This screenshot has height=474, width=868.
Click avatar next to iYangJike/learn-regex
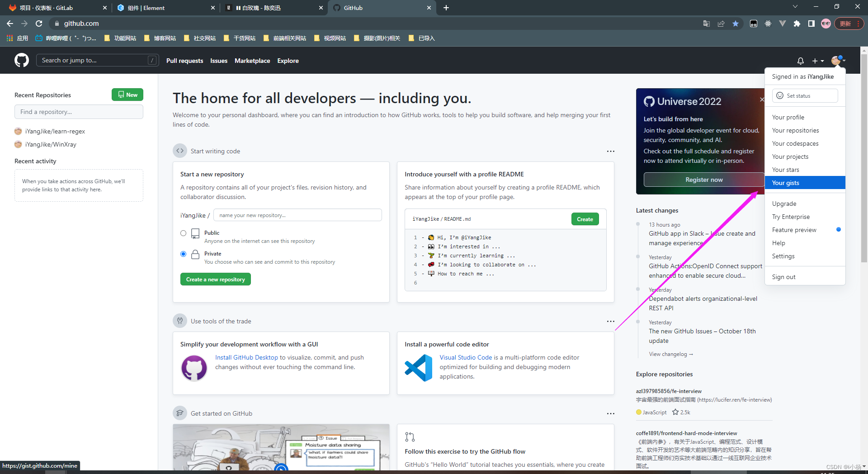tap(18, 131)
